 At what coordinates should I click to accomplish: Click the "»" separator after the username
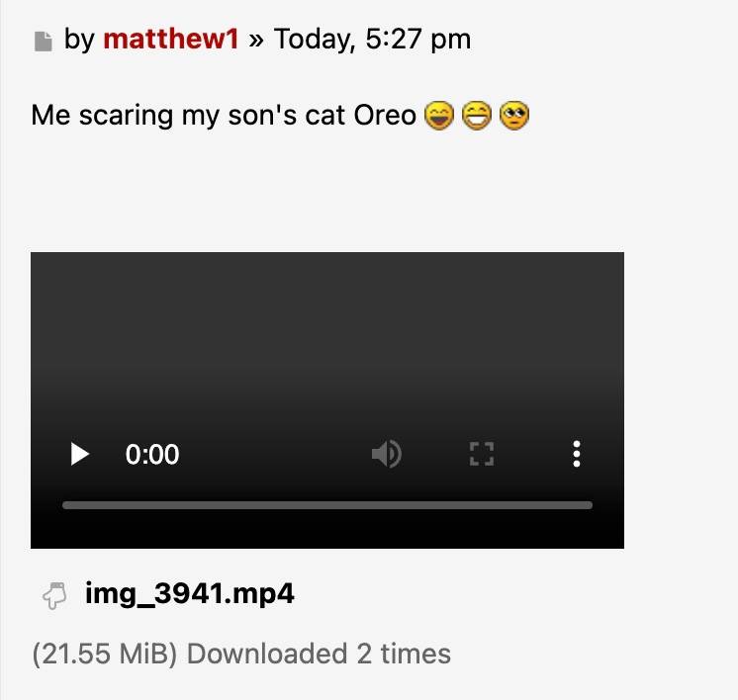[256, 40]
